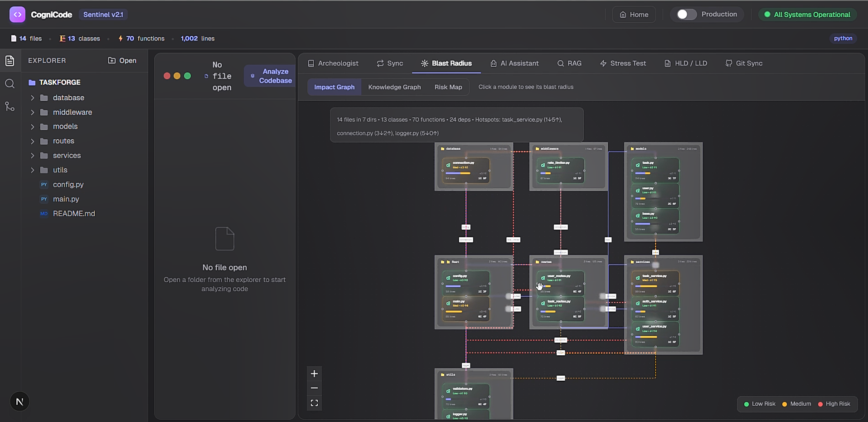This screenshot has height=422, width=868.
Task: Expand the services folder chevron
Action: (32, 156)
